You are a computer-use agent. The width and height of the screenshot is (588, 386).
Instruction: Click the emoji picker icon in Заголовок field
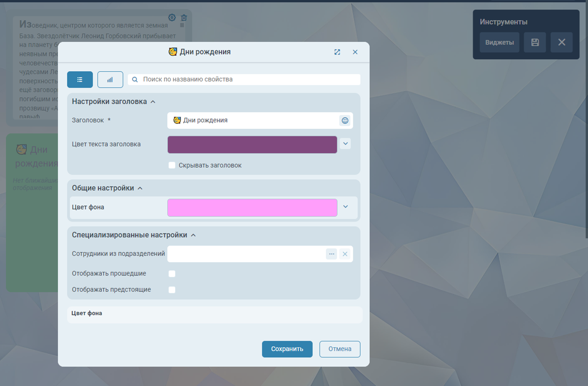[x=345, y=121]
